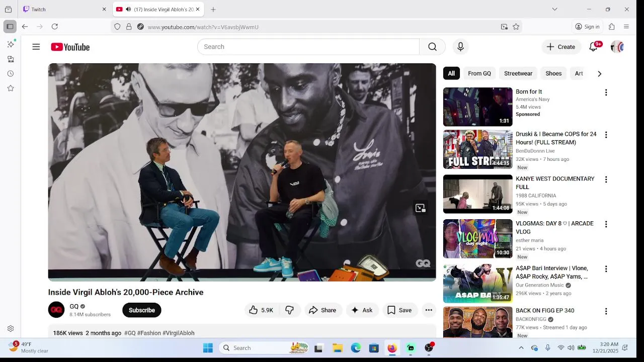Open sidebar settings gear icon

point(11,329)
